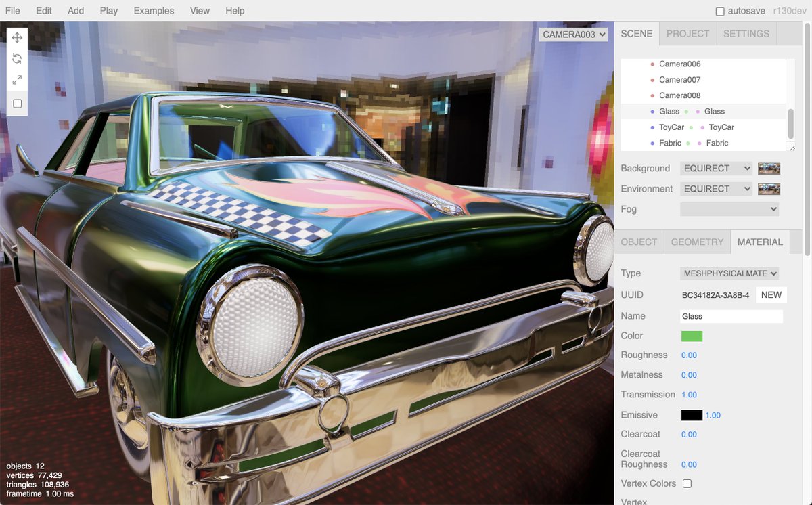Select the translate (move) tool

[x=17, y=38]
